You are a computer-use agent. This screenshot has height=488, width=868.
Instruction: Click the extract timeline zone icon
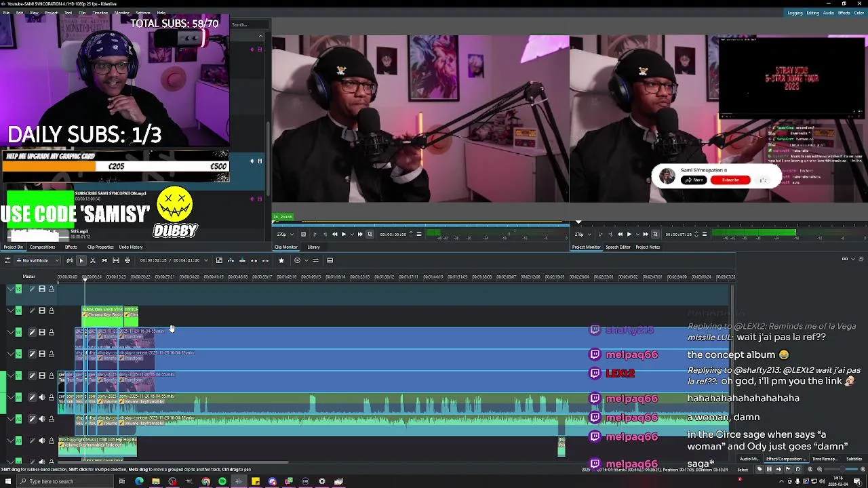(254, 260)
